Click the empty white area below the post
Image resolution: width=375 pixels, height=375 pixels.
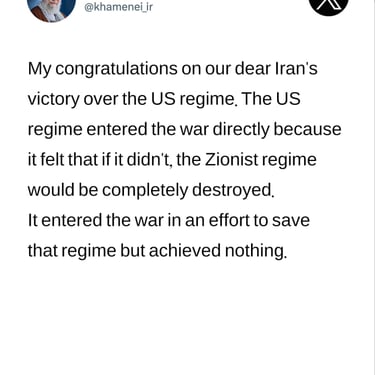[185, 317]
